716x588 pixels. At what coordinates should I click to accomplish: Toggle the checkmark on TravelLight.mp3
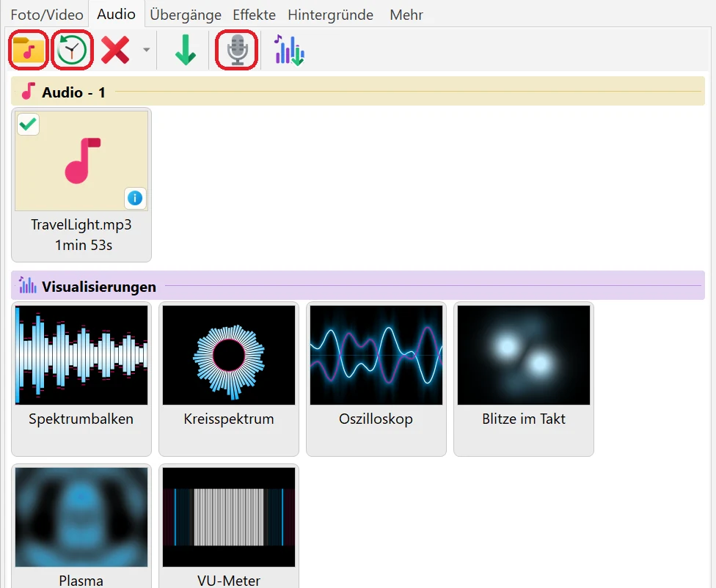click(29, 124)
